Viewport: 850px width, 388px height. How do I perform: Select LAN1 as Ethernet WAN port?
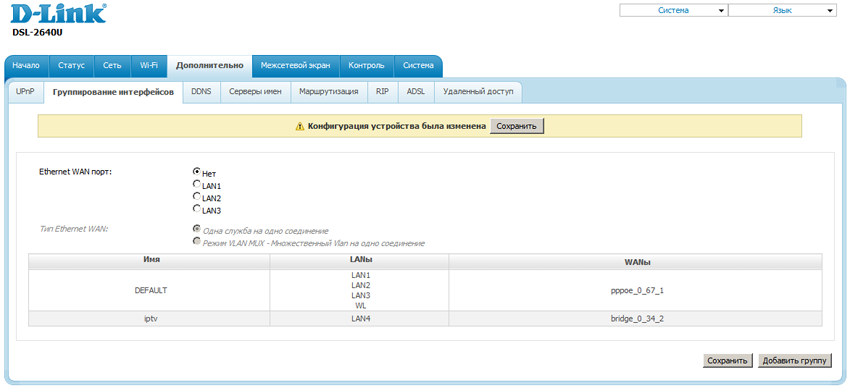click(197, 184)
